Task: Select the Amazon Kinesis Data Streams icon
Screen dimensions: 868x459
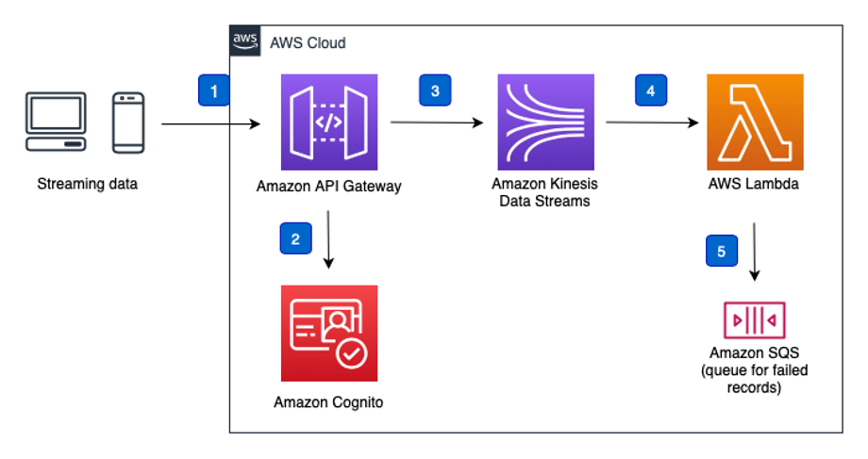Action: pos(546,123)
